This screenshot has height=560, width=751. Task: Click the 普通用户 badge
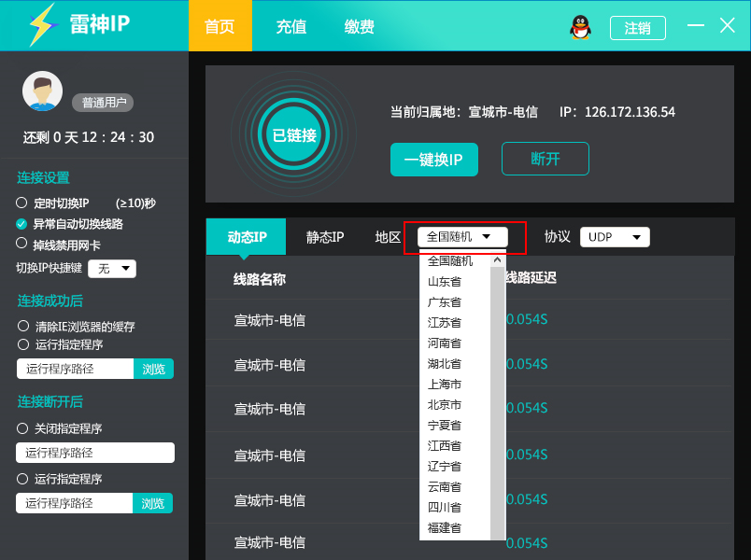point(103,103)
